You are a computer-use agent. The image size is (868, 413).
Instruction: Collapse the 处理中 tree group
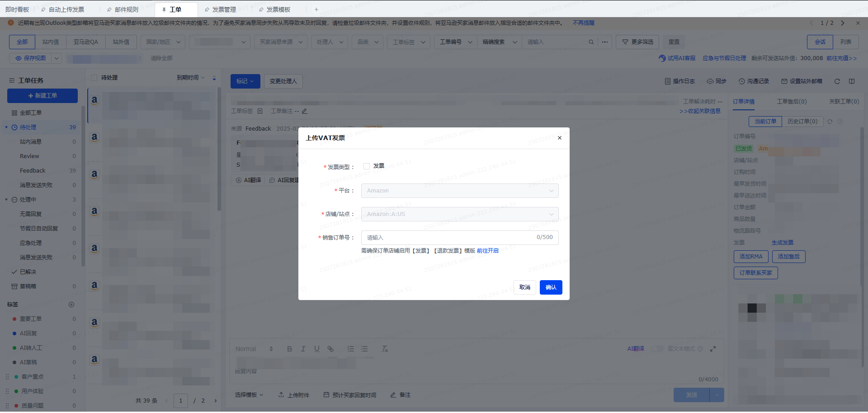point(6,200)
